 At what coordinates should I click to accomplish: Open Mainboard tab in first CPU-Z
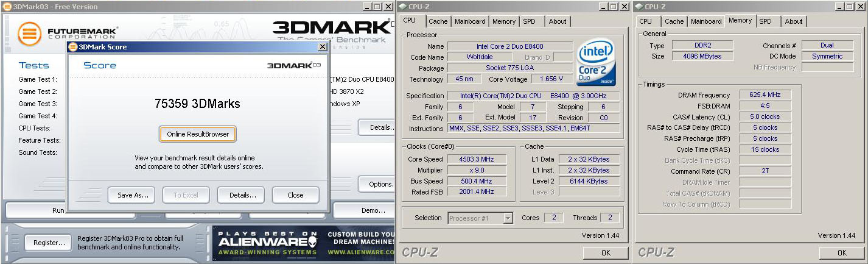coord(470,21)
